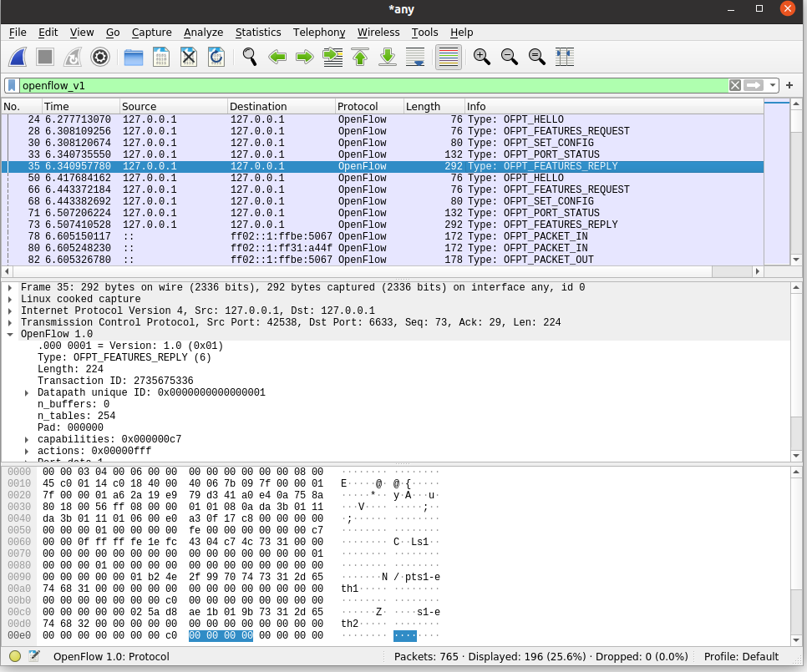The height and width of the screenshot is (672, 807).
Task: Expand Transmission Control Protocol node
Action: pos(10,323)
